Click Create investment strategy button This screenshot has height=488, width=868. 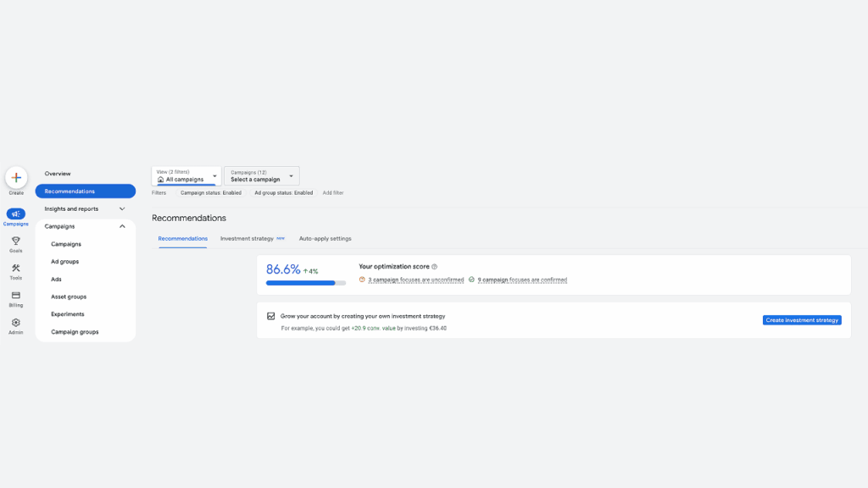tap(802, 320)
